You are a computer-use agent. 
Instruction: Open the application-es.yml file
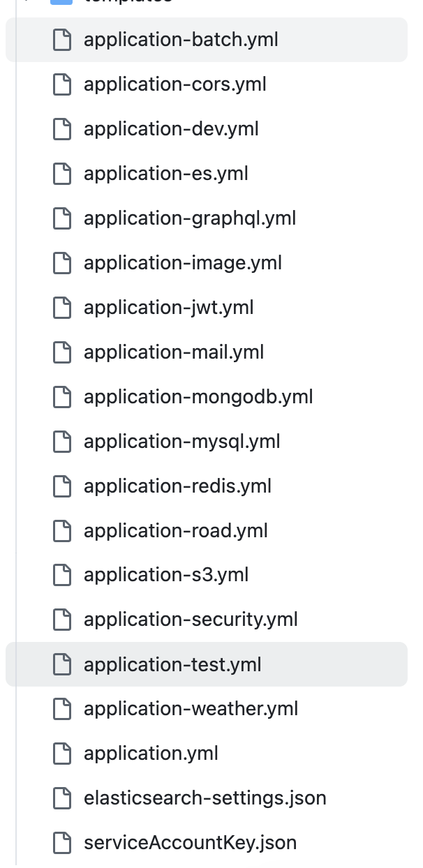(x=207, y=174)
